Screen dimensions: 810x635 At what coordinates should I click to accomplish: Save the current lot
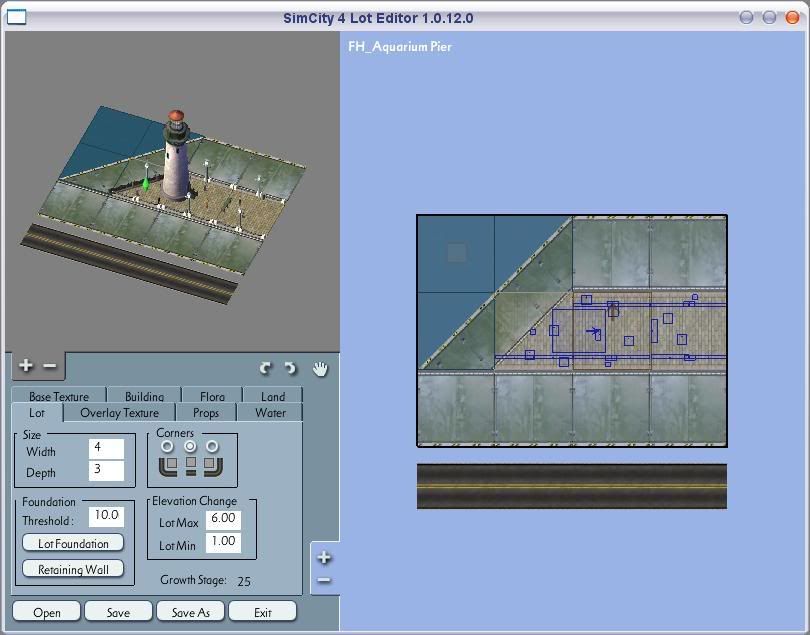[118, 612]
